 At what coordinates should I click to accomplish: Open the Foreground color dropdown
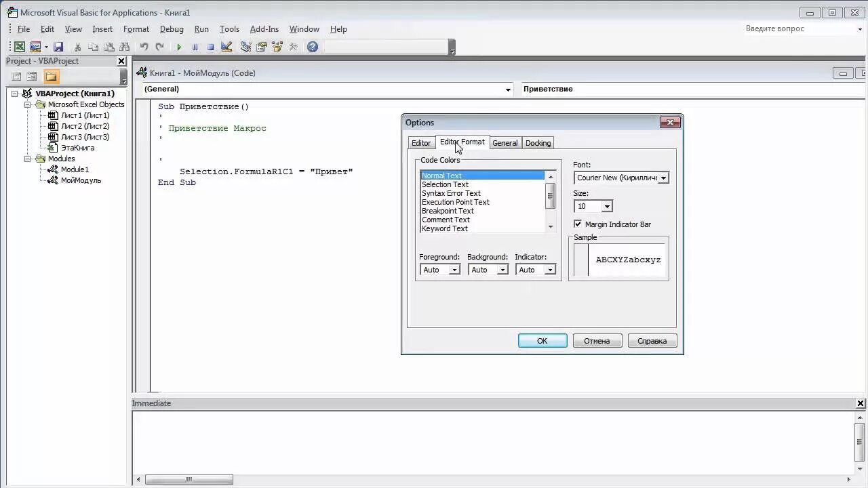454,270
